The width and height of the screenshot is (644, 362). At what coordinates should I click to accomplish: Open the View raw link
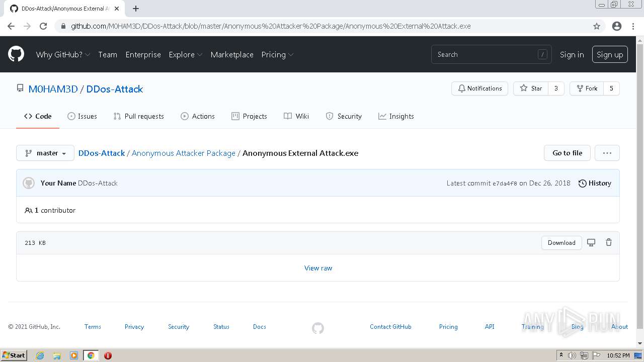pos(318,268)
